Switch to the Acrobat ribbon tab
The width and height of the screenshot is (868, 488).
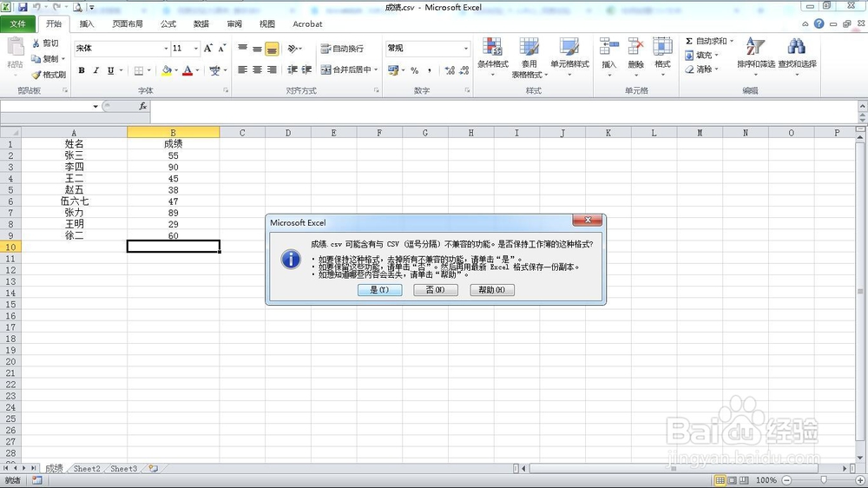[307, 23]
